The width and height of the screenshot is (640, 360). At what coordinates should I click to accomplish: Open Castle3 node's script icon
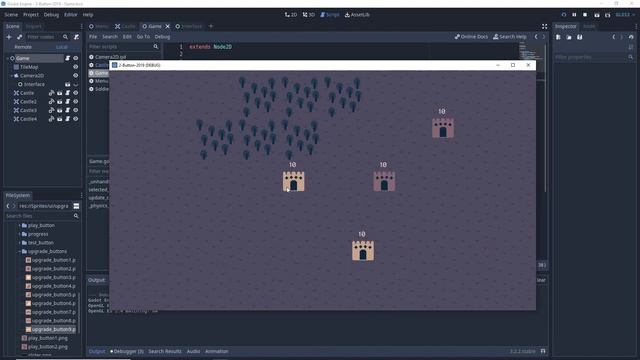[68, 110]
